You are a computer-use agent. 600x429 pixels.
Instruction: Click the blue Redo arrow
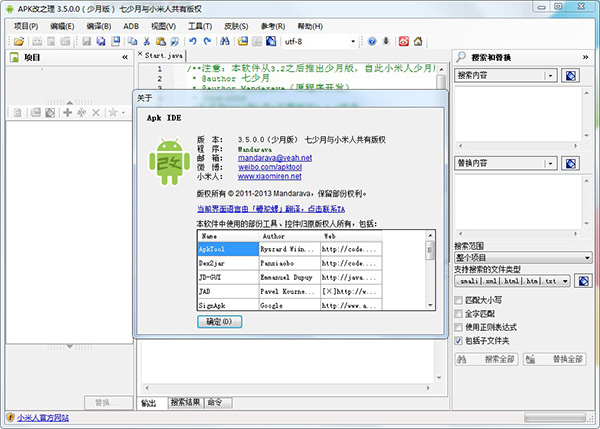pos(207,41)
